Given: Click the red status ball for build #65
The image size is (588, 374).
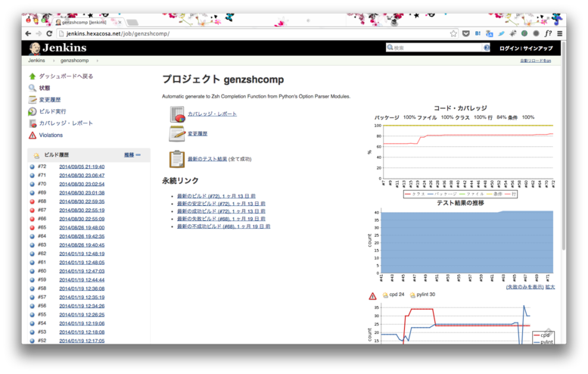Looking at the screenshot, I should 33,228.
